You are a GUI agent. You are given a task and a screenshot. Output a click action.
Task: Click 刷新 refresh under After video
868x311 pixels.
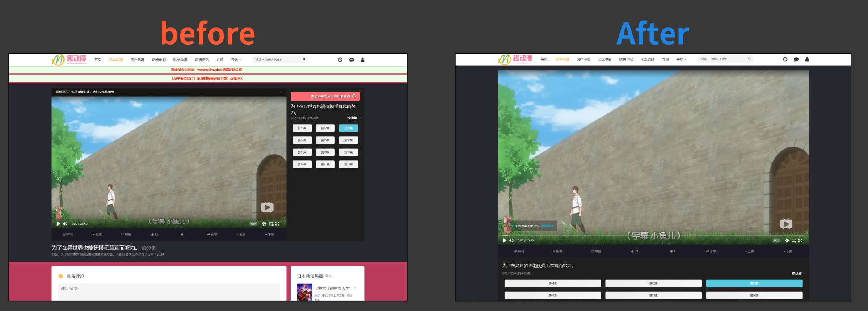click(x=596, y=251)
